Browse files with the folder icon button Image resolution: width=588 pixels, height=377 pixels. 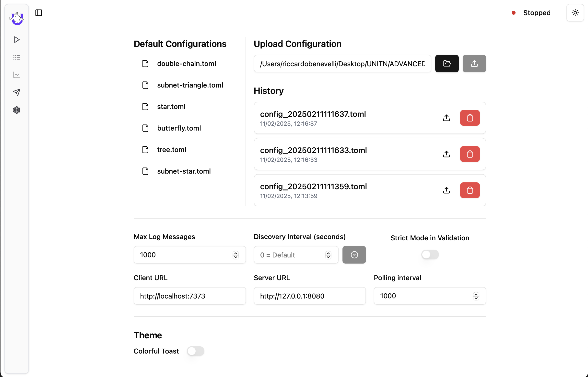pos(447,64)
